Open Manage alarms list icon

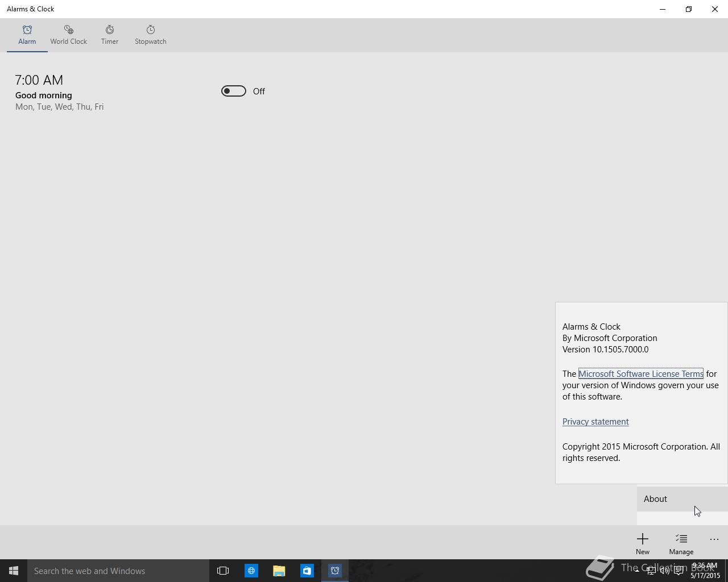click(681, 543)
